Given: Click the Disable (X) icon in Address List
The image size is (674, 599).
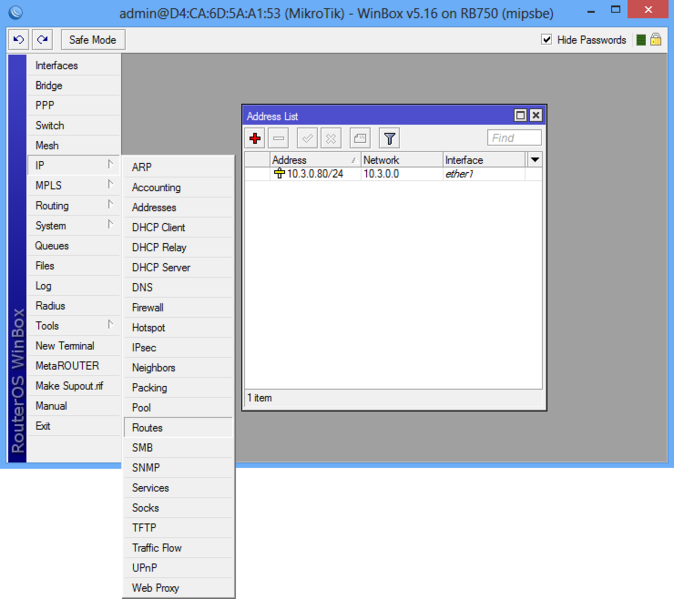Looking at the screenshot, I should click(x=332, y=139).
